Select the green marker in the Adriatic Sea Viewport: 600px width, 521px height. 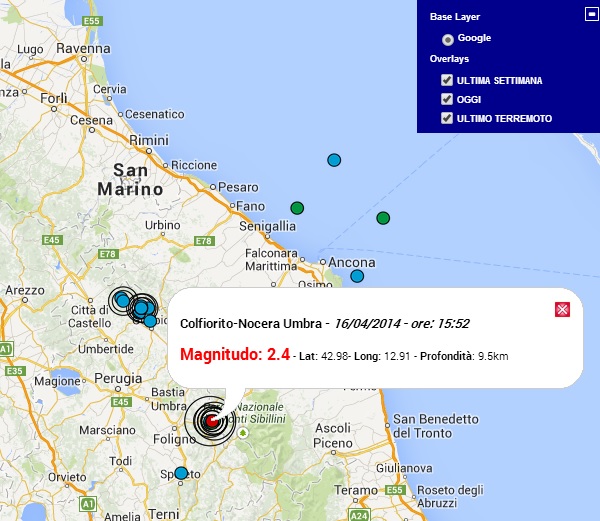click(x=382, y=218)
